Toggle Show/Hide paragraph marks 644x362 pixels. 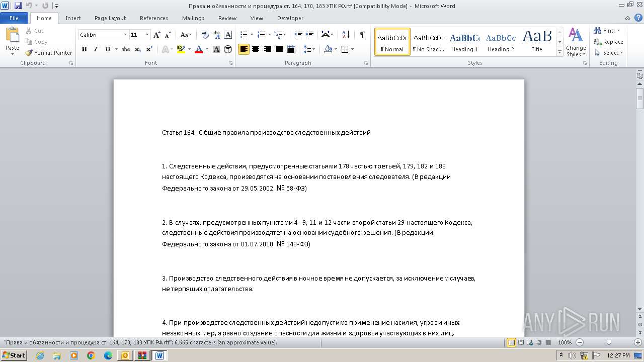point(362,35)
